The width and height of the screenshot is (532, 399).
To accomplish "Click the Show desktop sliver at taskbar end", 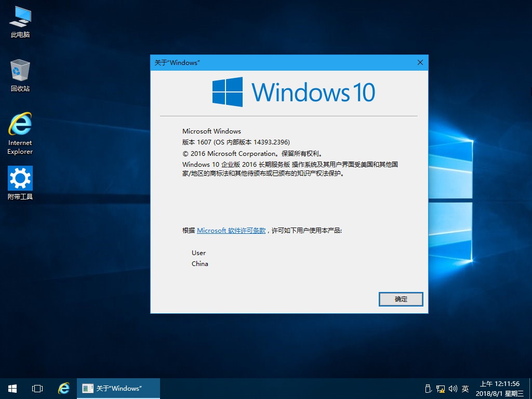I will (530, 389).
